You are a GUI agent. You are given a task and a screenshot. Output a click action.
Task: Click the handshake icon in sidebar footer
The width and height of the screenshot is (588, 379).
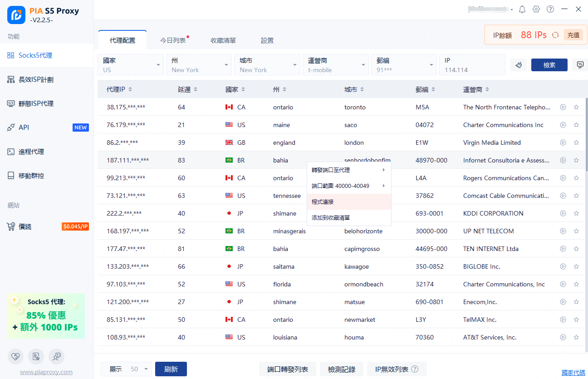click(16, 357)
